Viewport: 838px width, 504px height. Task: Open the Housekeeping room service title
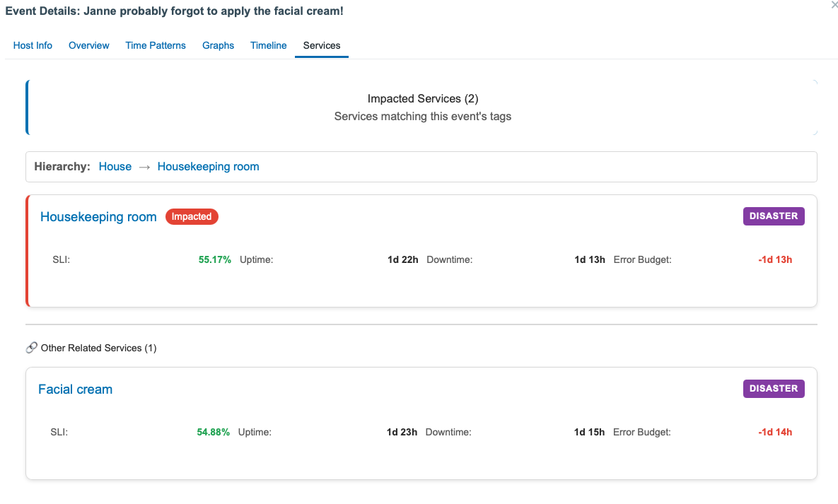pos(98,217)
